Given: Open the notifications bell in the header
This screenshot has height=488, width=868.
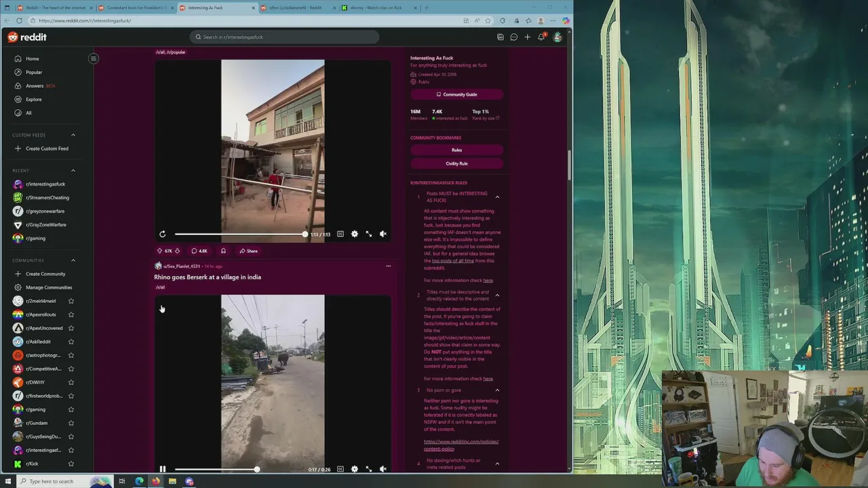Looking at the screenshot, I should pos(541,37).
